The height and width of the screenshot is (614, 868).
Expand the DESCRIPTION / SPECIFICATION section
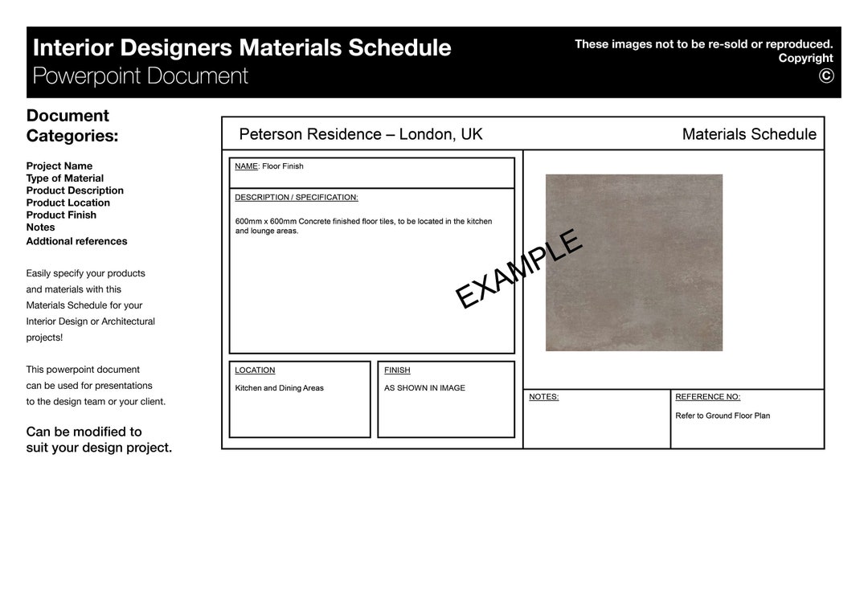tap(296, 197)
